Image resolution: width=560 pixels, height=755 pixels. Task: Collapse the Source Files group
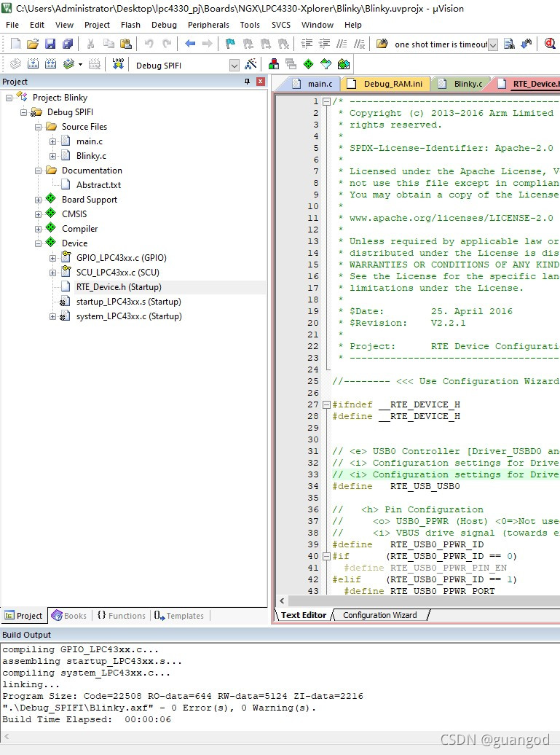(x=38, y=127)
